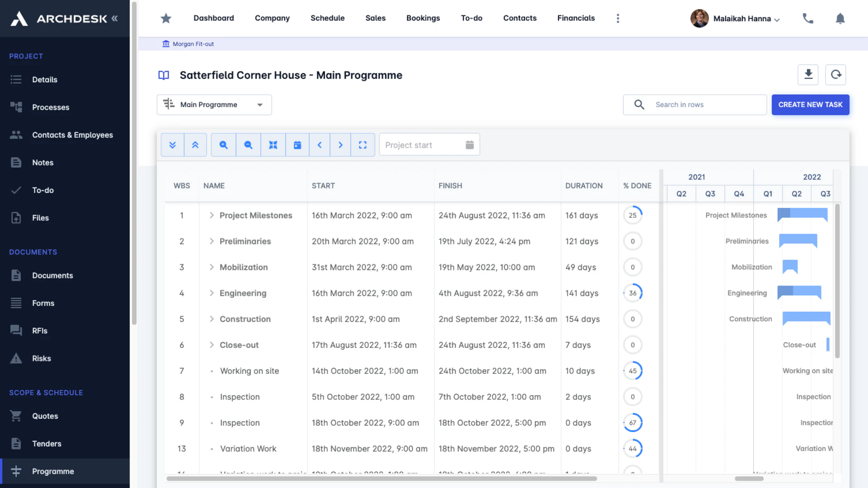Click the fullscreen icon on the Gantt toolbar
The width and height of the screenshot is (868, 488).
[363, 145]
